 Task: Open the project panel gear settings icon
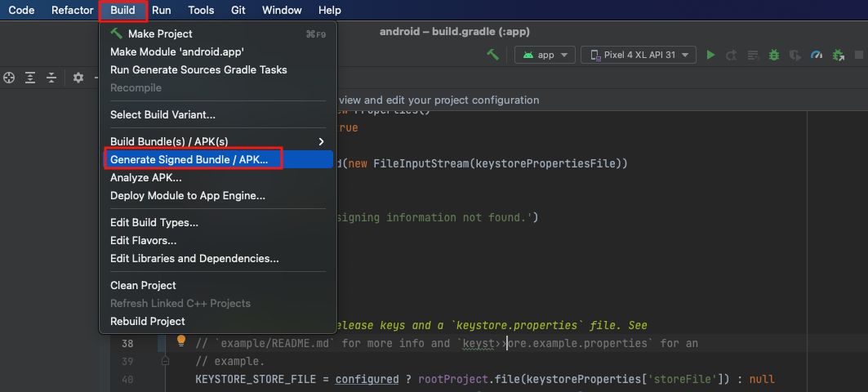pyautogui.click(x=78, y=78)
